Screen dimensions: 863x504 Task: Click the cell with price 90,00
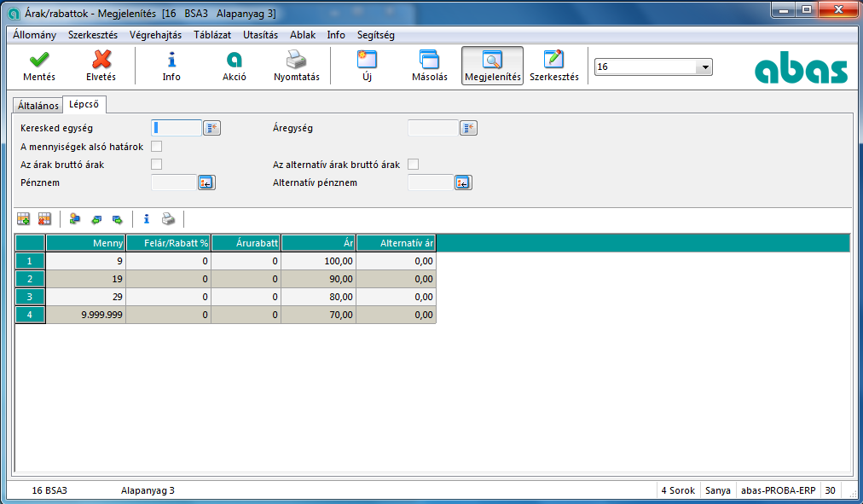tap(319, 279)
